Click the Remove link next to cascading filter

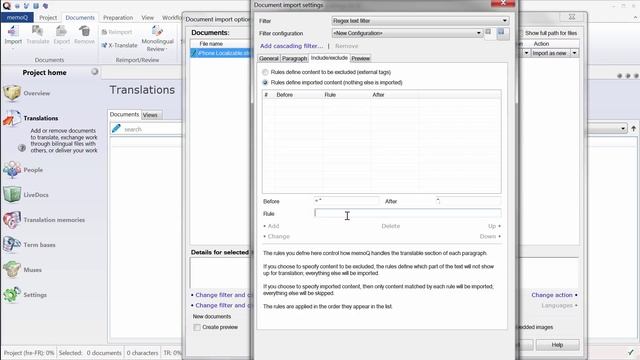(347, 46)
